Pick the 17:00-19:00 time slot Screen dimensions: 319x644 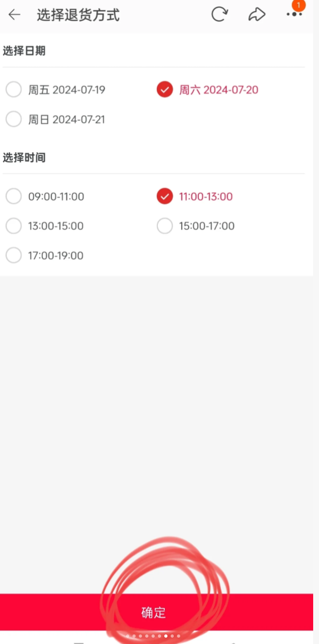pyautogui.click(x=14, y=255)
